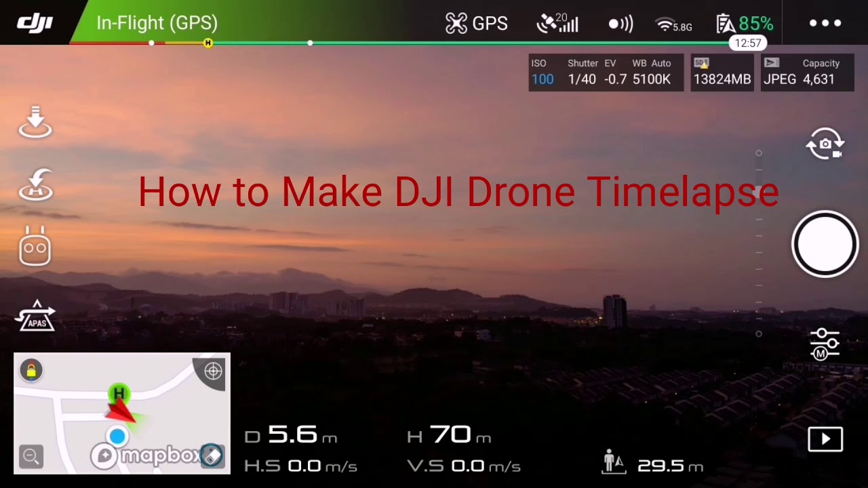The height and width of the screenshot is (488, 868).
Task: Select home point H marker on map
Action: 119,394
